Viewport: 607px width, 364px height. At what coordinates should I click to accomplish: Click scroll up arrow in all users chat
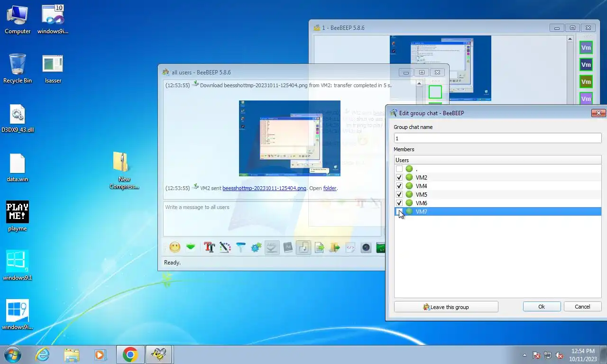419,83
